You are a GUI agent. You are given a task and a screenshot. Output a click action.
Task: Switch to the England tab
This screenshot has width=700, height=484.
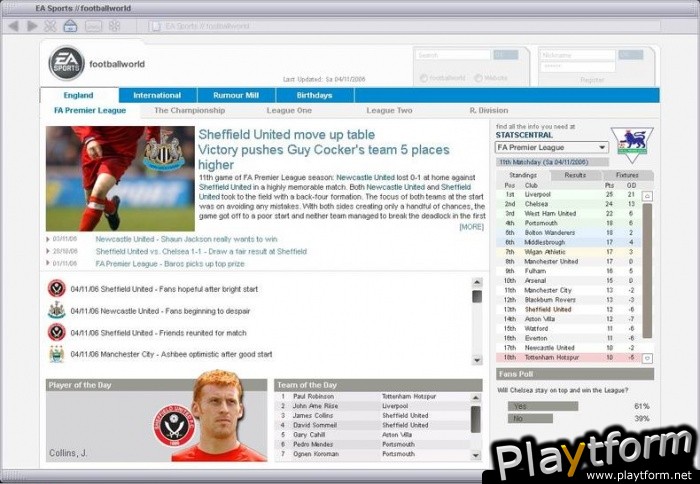79,95
